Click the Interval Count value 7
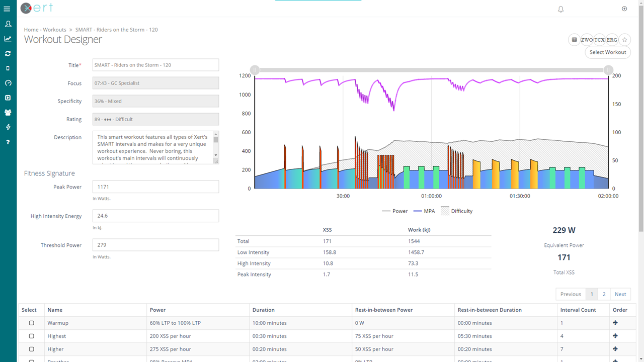644x362 pixels. (x=562, y=349)
